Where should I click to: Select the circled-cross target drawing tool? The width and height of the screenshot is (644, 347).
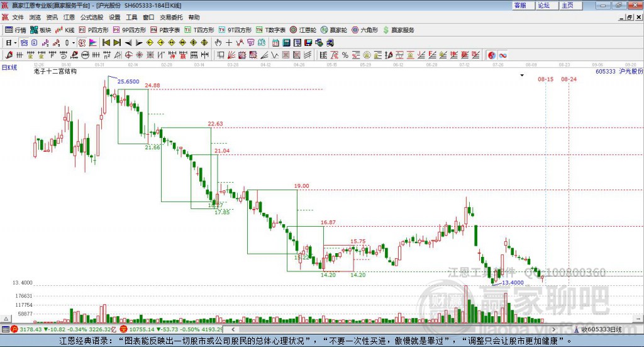(x=128, y=55)
